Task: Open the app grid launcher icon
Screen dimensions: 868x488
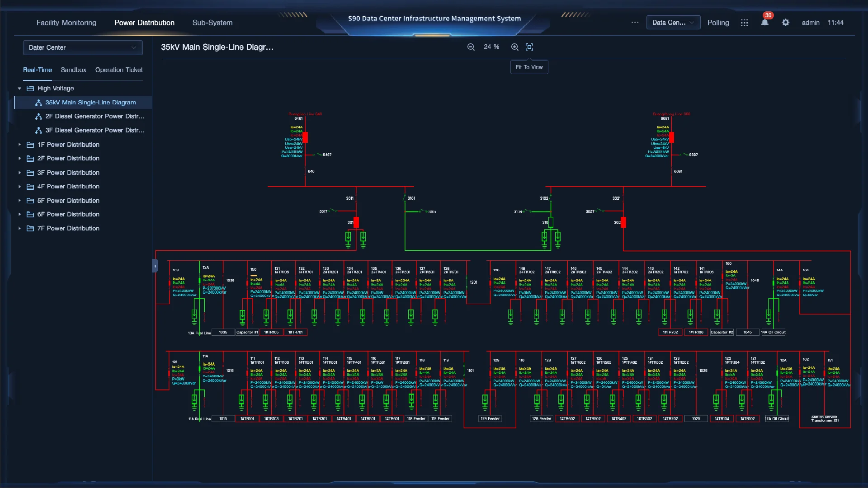Action: coord(744,23)
